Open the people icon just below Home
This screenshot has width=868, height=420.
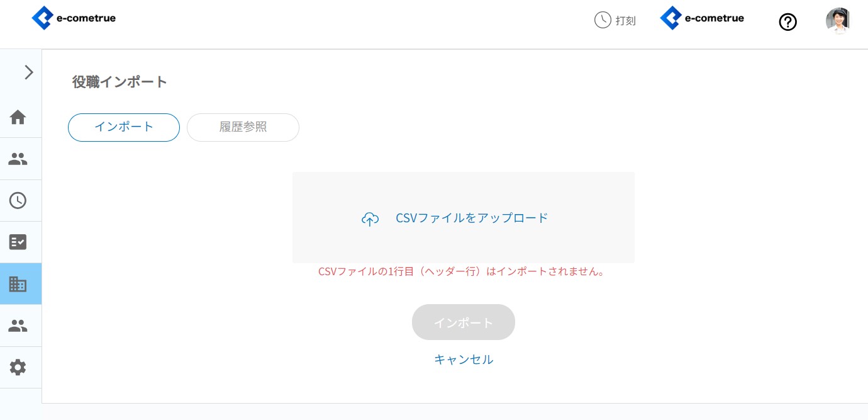coord(18,159)
